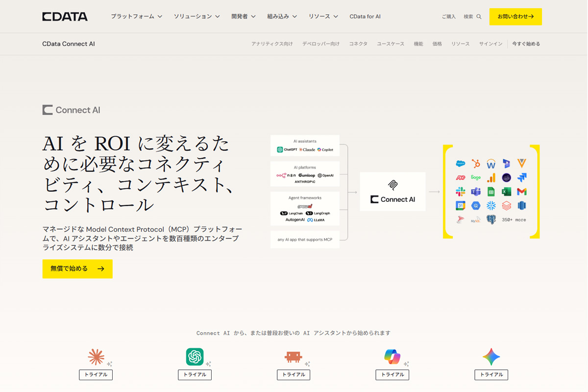Click the Connect AI logo above headline
This screenshot has width=588, height=392.
coord(72,110)
